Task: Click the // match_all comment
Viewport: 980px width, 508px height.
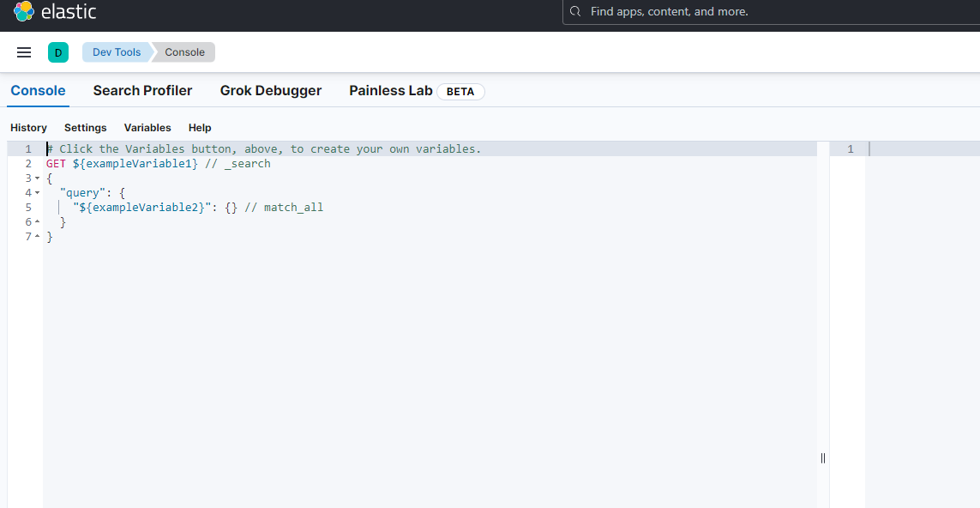Action: coord(284,207)
